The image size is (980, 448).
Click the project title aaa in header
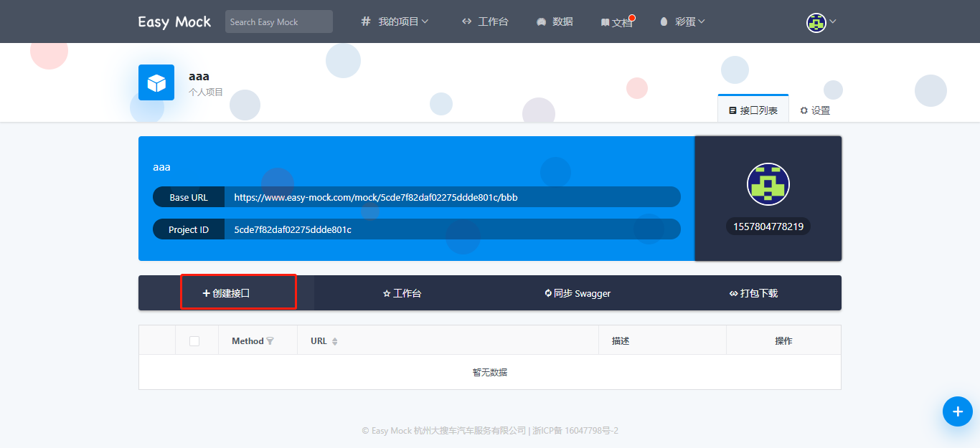[199, 76]
